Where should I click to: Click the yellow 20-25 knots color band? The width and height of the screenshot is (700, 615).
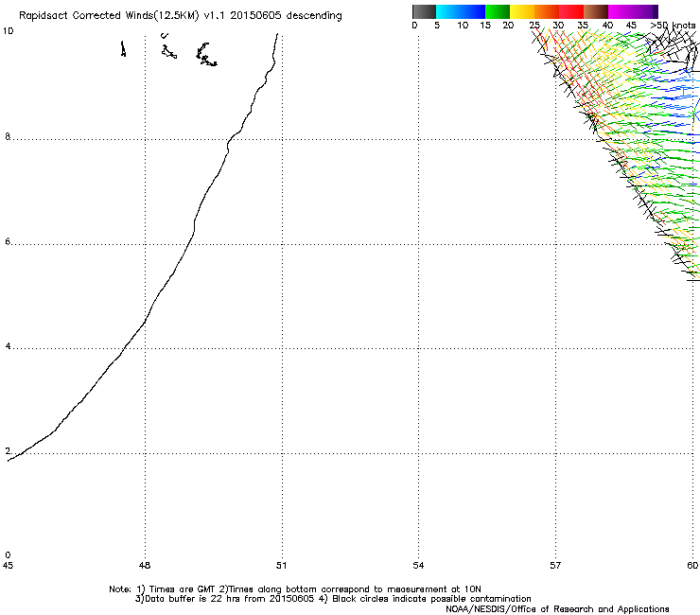pyautogui.click(x=522, y=11)
